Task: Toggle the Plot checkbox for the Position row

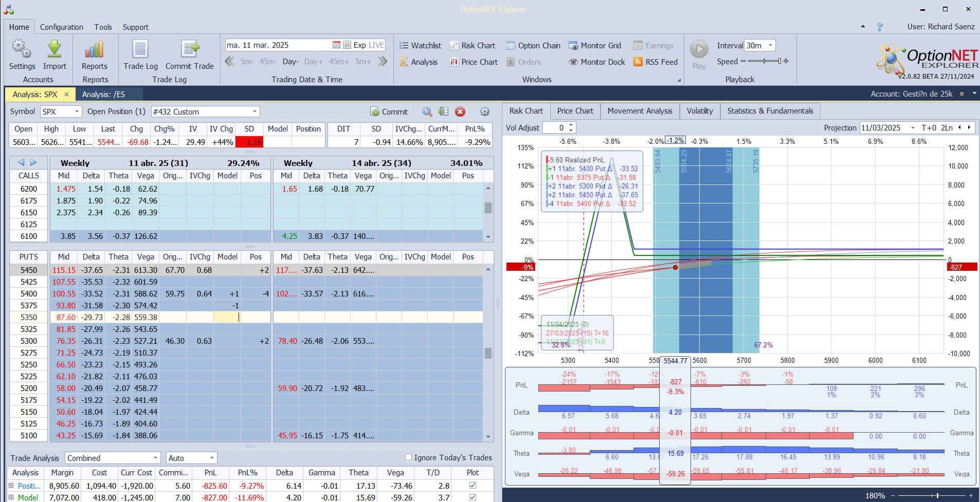Action: (x=473, y=486)
